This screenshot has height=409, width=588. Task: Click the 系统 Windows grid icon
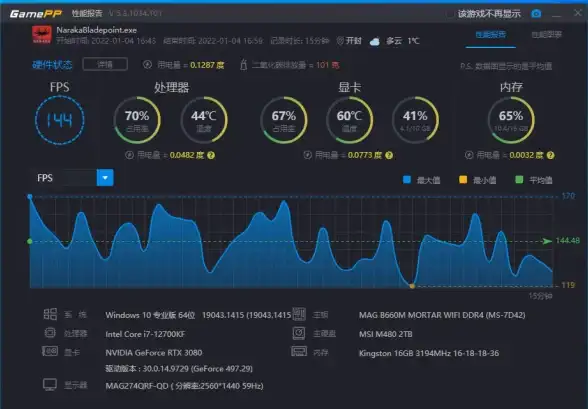tap(50, 314)
